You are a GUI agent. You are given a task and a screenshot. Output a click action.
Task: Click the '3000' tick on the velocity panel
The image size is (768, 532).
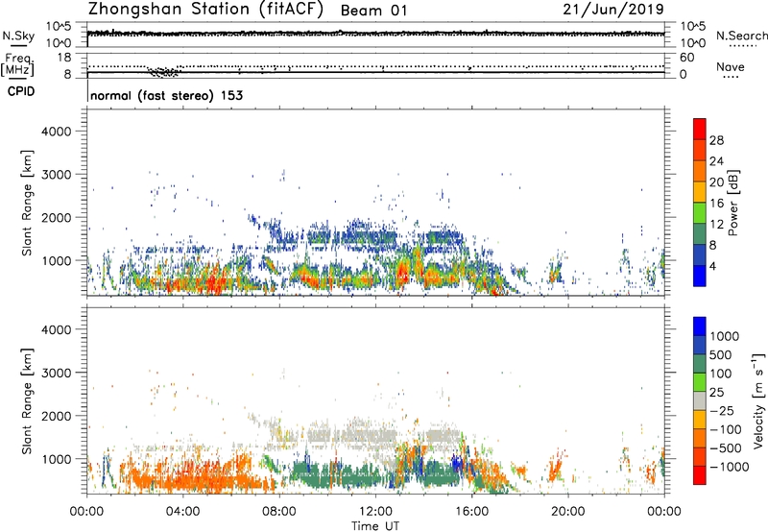point(56,373)
